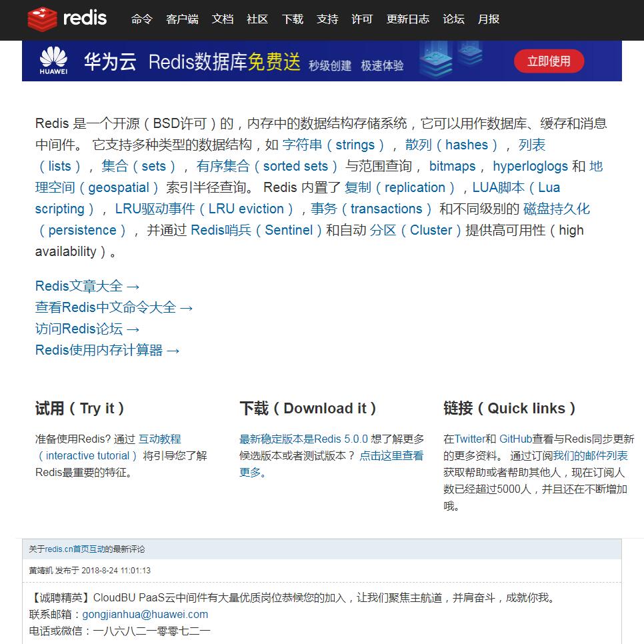Open the Twitter link
Screen dimensions: 644x644
coord(470,439)
